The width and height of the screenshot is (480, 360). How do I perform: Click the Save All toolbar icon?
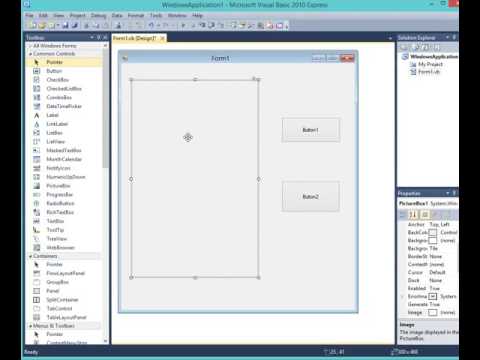(x=75, y=25)
